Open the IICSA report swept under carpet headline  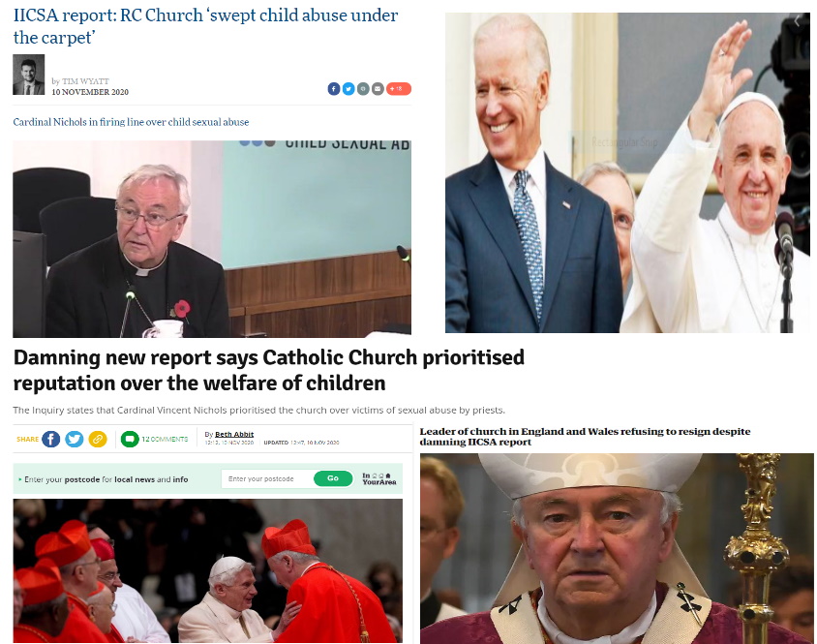click(205, 26)
